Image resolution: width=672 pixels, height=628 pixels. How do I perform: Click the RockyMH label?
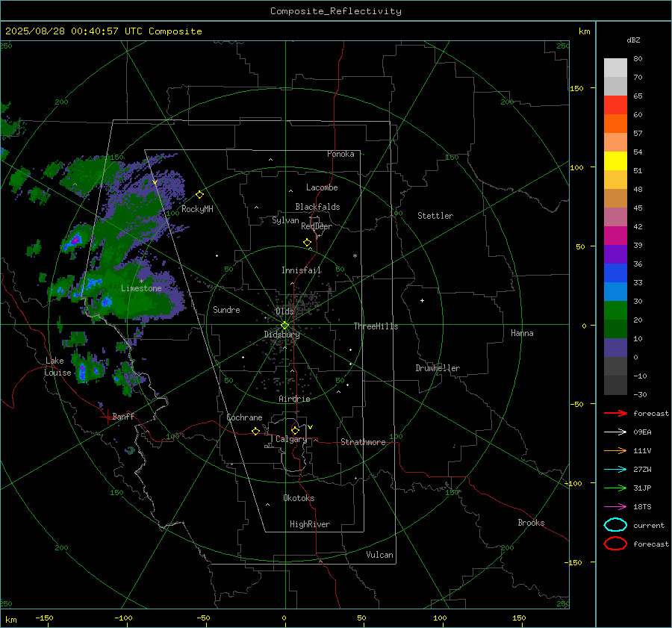(197, 209)
